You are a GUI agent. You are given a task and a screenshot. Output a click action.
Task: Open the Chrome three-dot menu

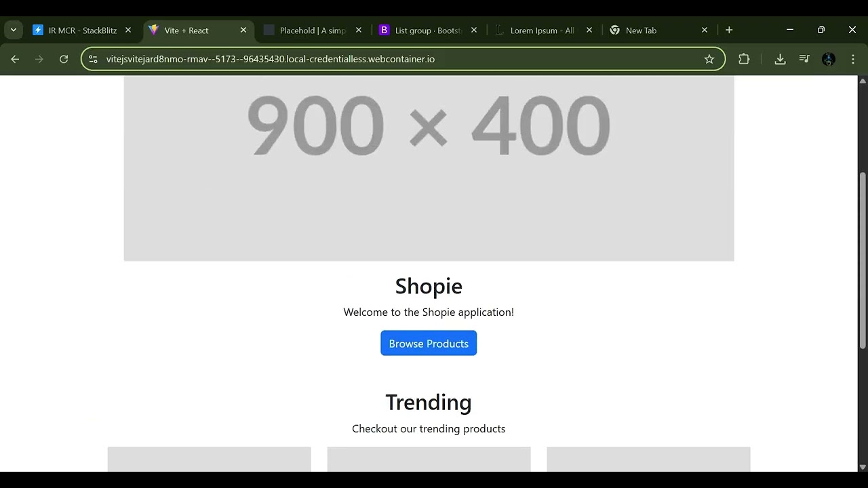coord(853,59)
